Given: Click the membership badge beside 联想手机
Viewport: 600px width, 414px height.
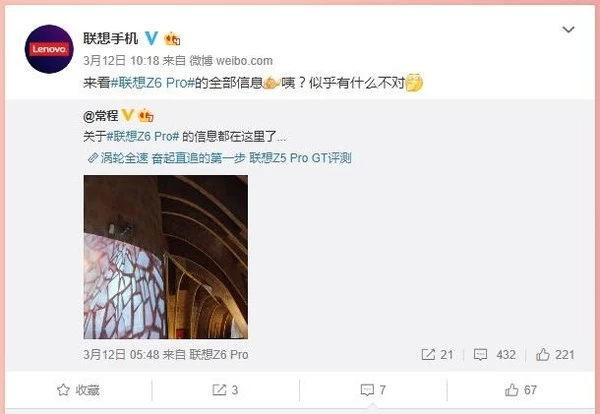Looking at the screenshot, I should click(x=172, y=38).
